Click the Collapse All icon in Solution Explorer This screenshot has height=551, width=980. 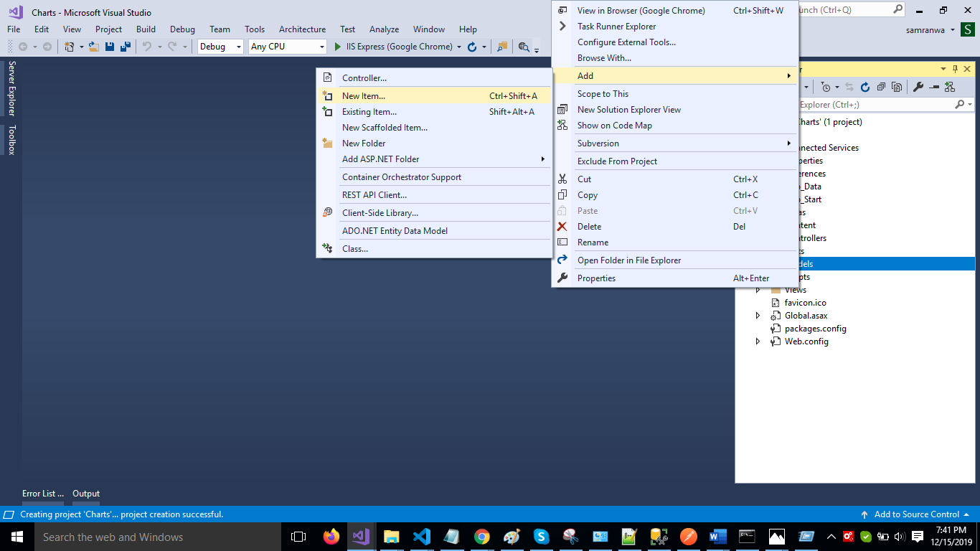click(x=881, y=87)
